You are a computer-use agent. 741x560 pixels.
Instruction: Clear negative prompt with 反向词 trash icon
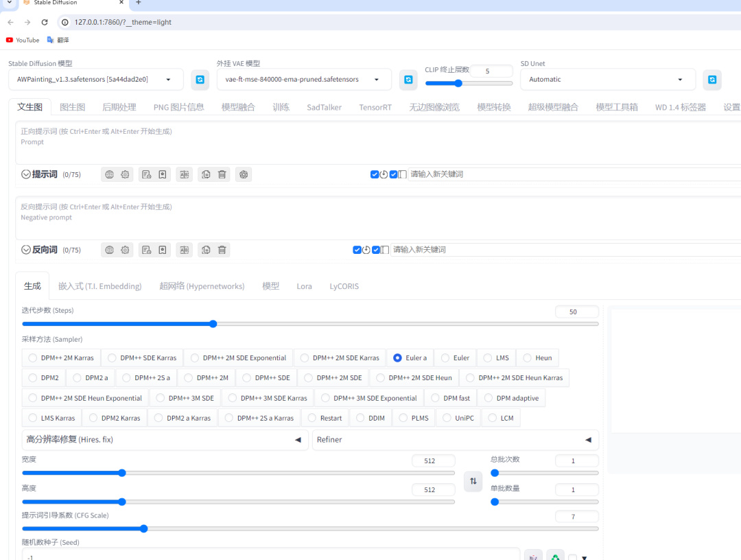coord(222,250)
